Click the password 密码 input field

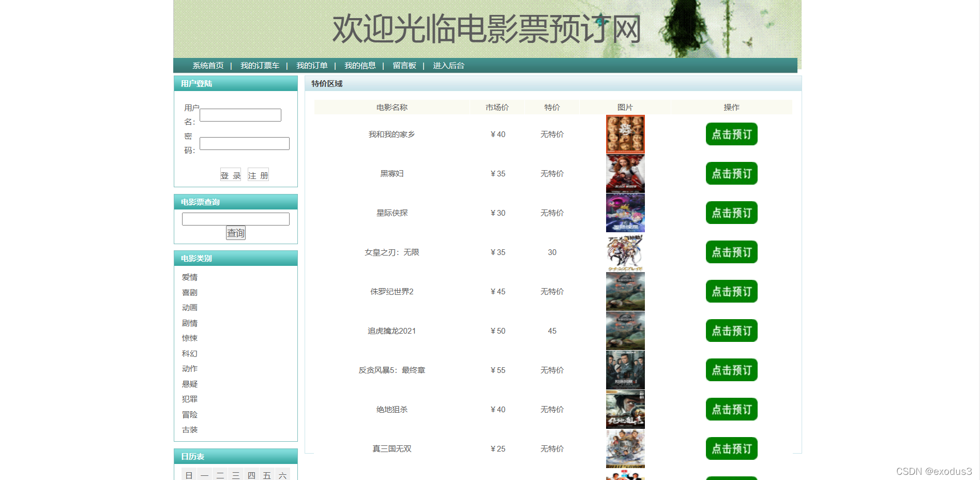pyautogui.click(x=244, y=143)
